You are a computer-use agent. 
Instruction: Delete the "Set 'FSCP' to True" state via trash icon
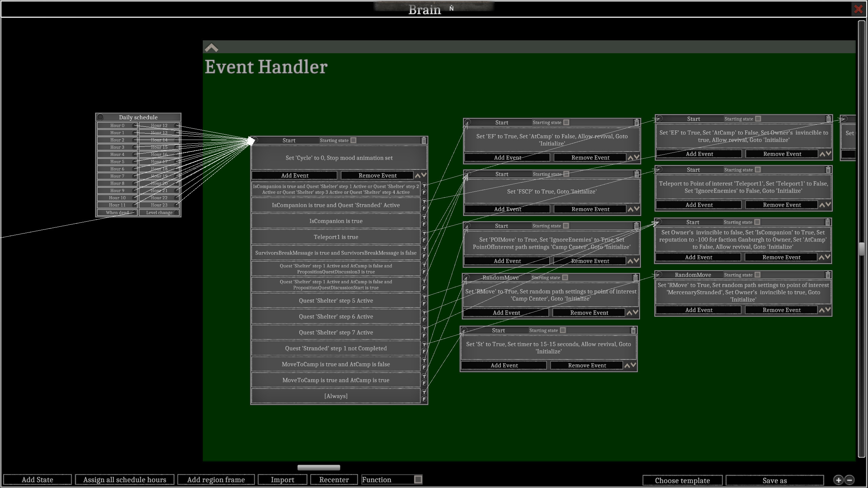[x=636, y=174]
